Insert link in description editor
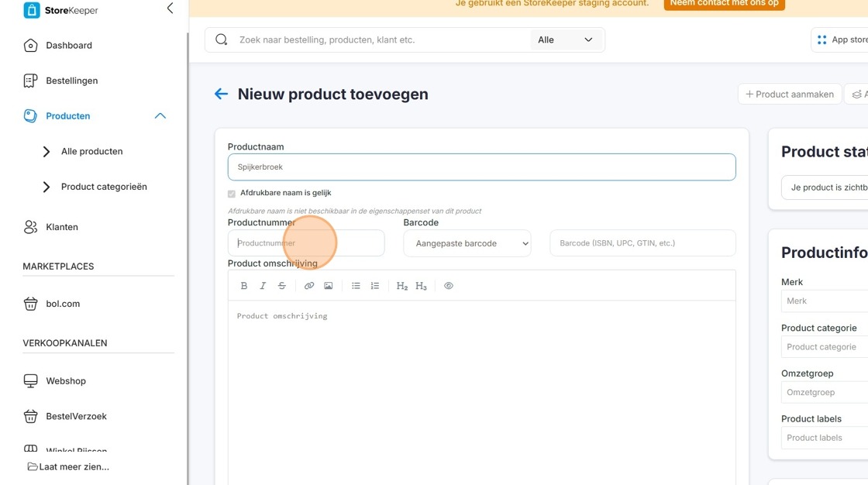Screen dimensions: 868x485 click(309, 286)
